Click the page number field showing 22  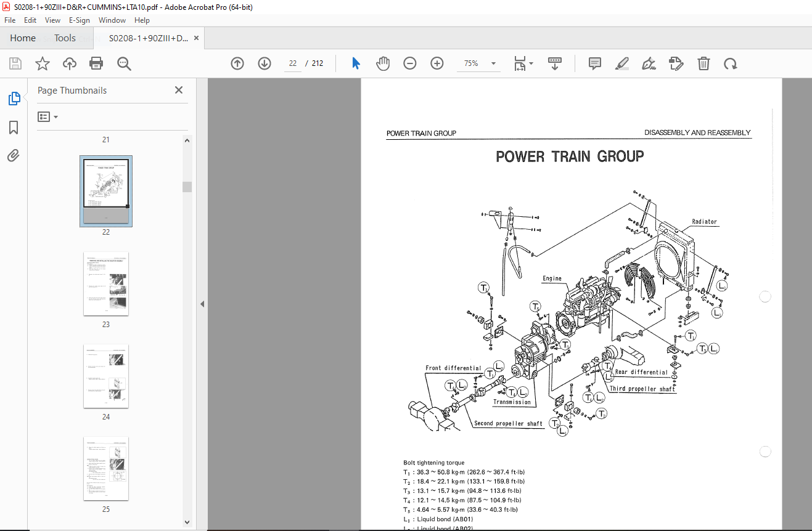point(292,63)
